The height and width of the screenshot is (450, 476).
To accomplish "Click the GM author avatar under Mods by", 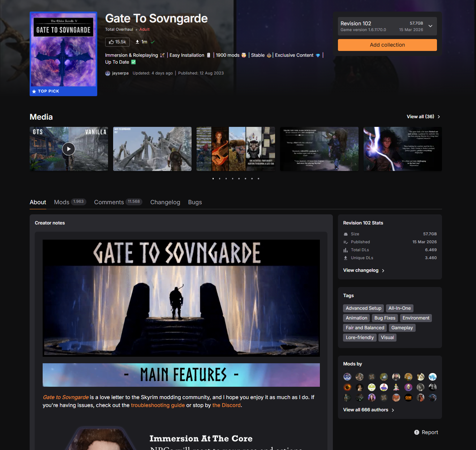I will click(408, 398).
